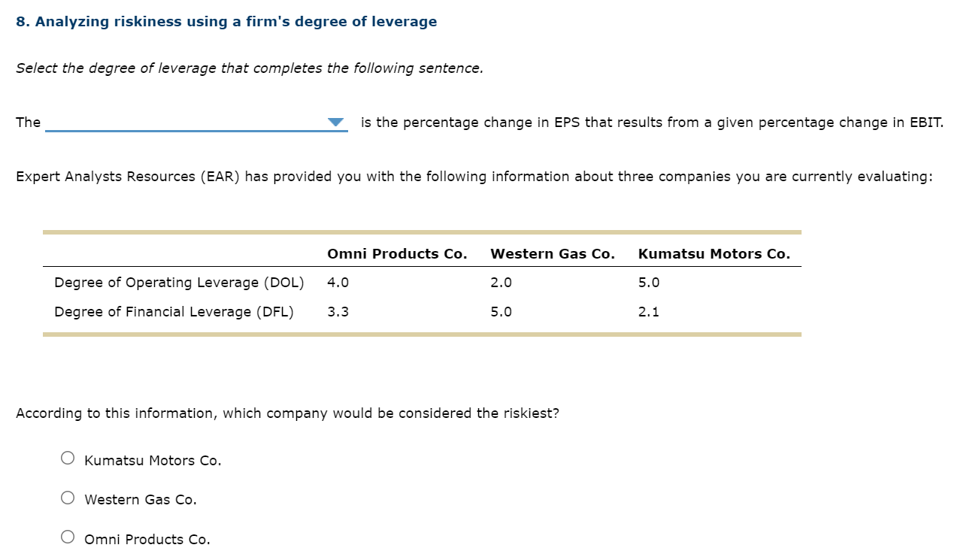973x560 pixels.
Task: Click the Kumatsu Motors Co. column header
Action: [714, 254]
